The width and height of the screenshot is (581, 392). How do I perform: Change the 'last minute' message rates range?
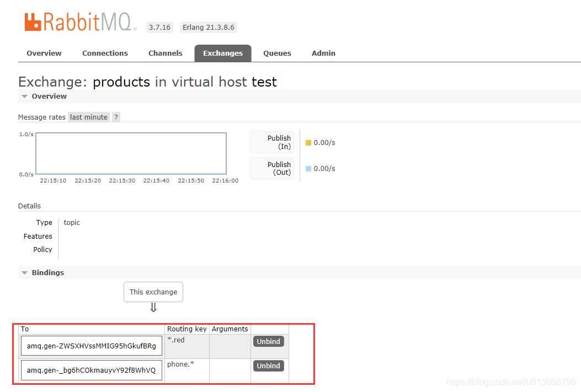(x=89, y=117)
